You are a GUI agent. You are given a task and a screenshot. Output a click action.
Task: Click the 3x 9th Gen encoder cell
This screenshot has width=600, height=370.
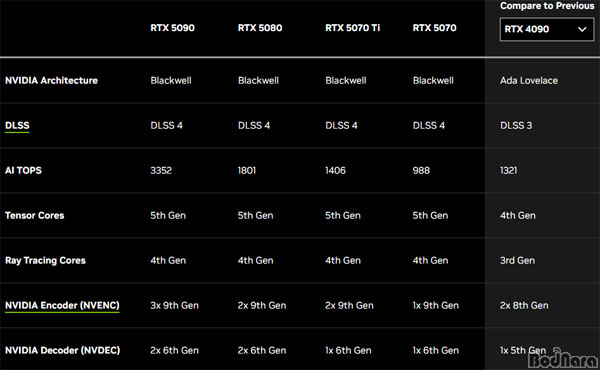174,305
